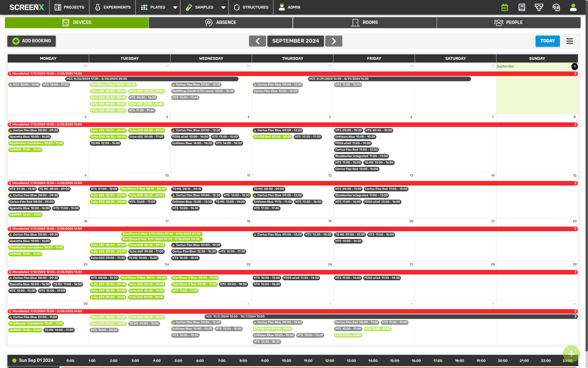
Task: Switch to the Absence tab
Action: (221, 22)
